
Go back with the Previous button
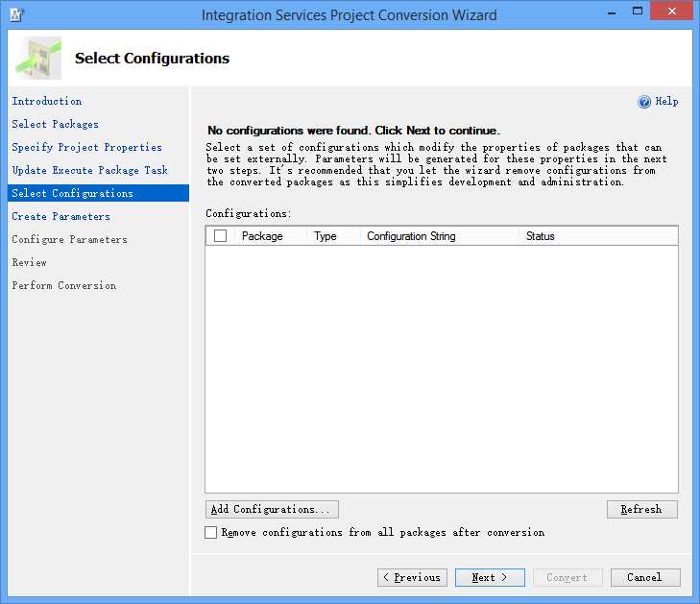pos(412,578)
